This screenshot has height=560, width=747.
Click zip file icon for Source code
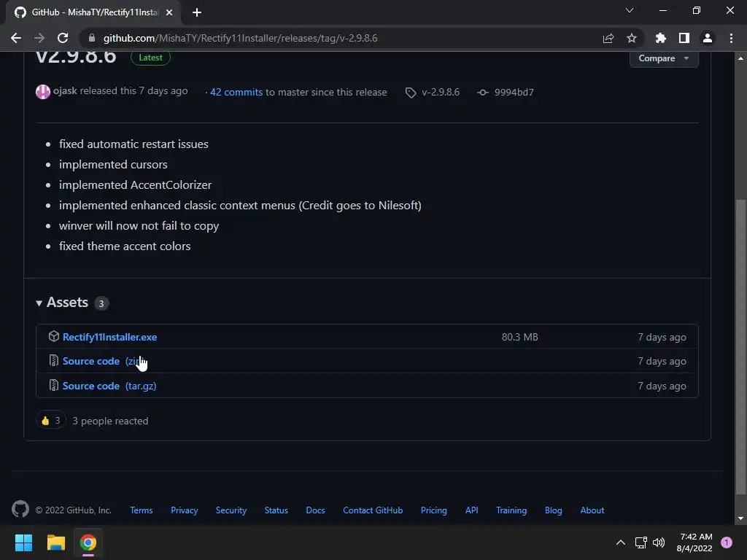(x=54, y=360)
